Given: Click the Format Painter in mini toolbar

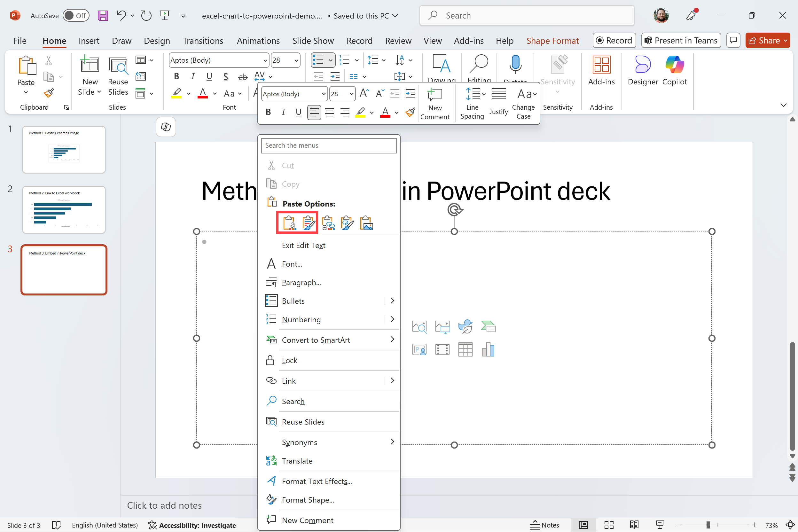Looking at the screenshot, I should (410, 112).
